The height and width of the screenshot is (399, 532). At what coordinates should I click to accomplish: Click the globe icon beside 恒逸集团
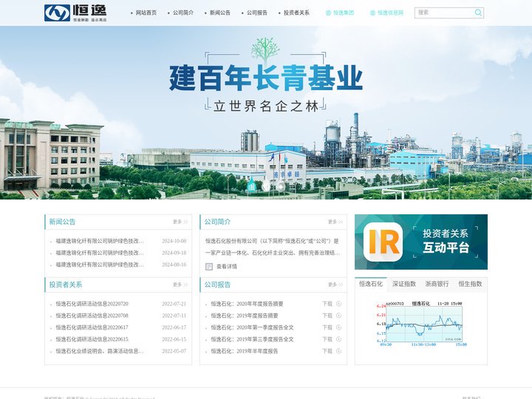[328, 13]
